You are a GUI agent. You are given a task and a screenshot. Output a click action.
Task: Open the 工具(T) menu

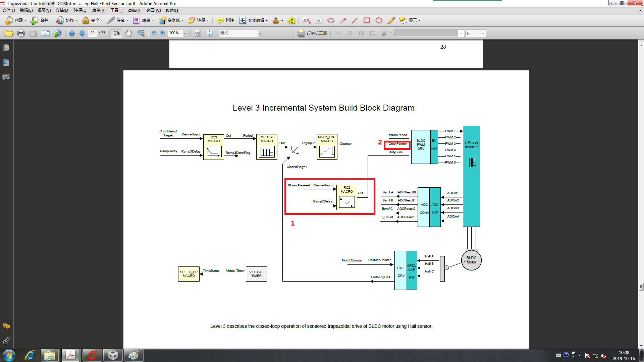coord(117,10)
